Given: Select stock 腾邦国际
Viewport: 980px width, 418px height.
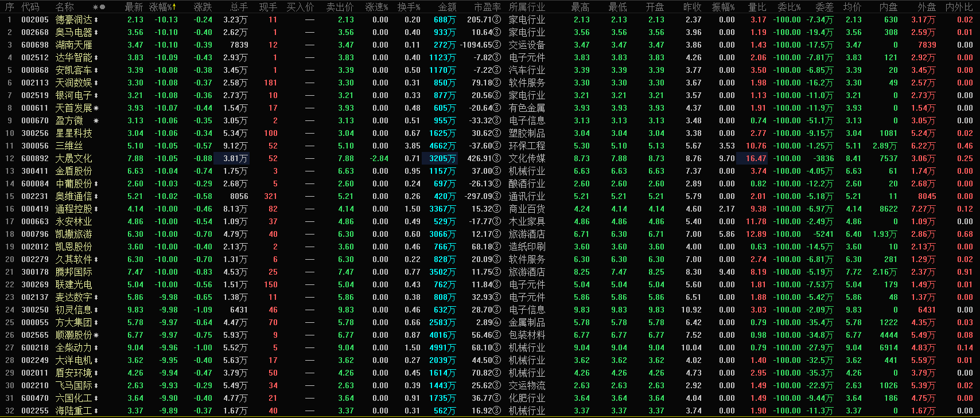Looking at the screenshot, I should [x=73, y=272].
